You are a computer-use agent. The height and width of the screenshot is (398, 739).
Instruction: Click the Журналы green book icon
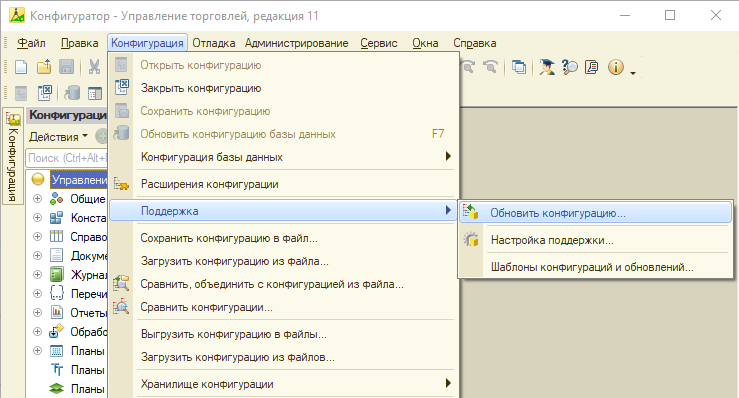(57, 274)
